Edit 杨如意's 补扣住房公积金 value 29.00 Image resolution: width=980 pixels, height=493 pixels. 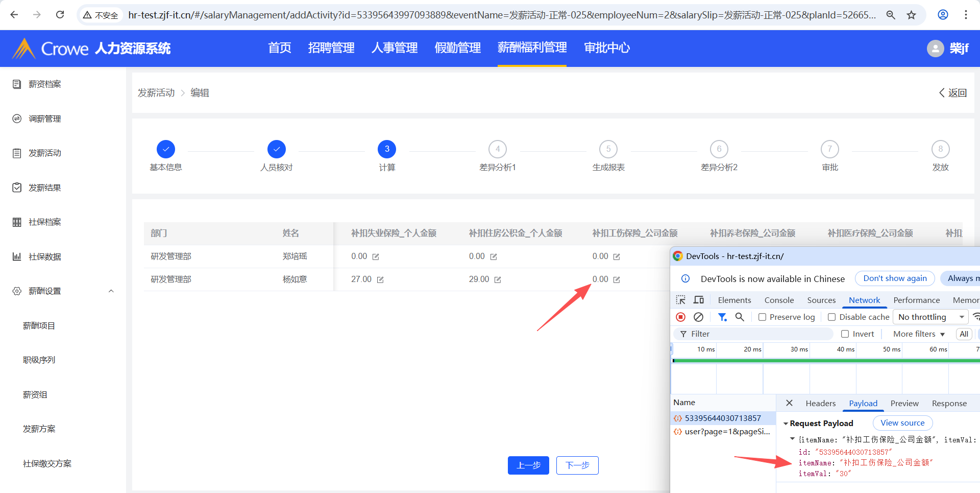[498, 280]
